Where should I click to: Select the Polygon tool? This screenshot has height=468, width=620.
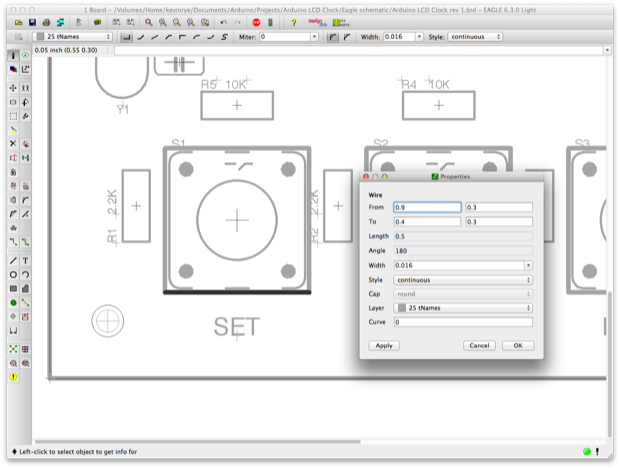[26, 289]
